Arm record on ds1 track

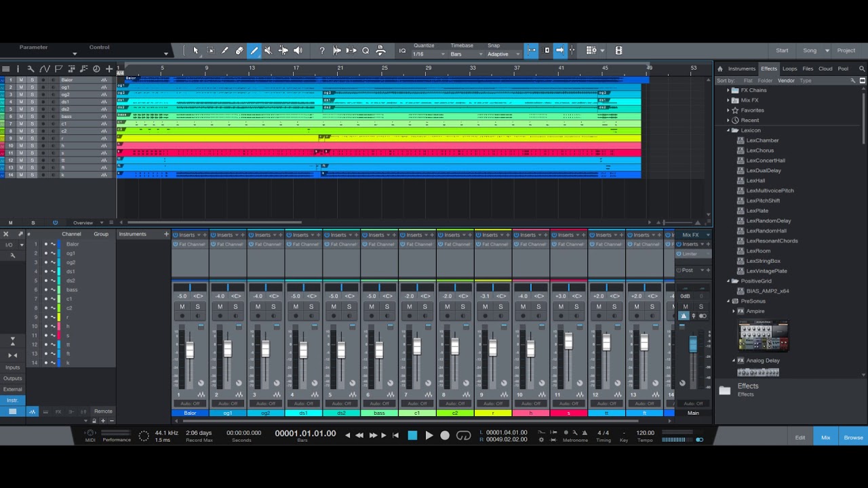[x=43, y=102]
